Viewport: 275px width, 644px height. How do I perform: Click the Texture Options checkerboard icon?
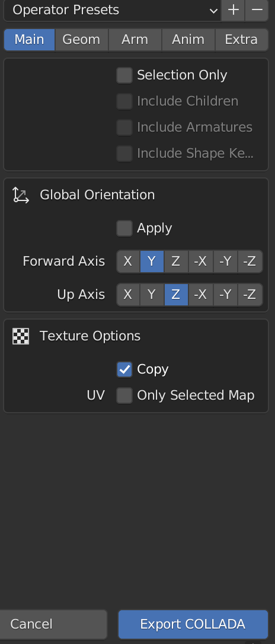[x=21, y=336]
